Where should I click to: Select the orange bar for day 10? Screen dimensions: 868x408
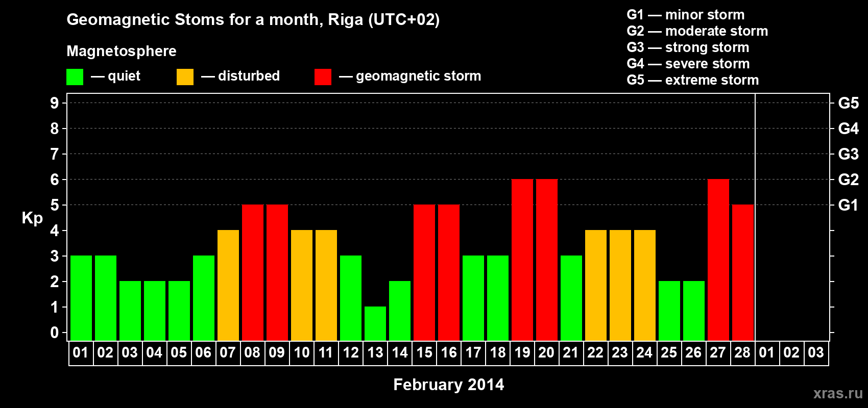(x=302, y=285)
